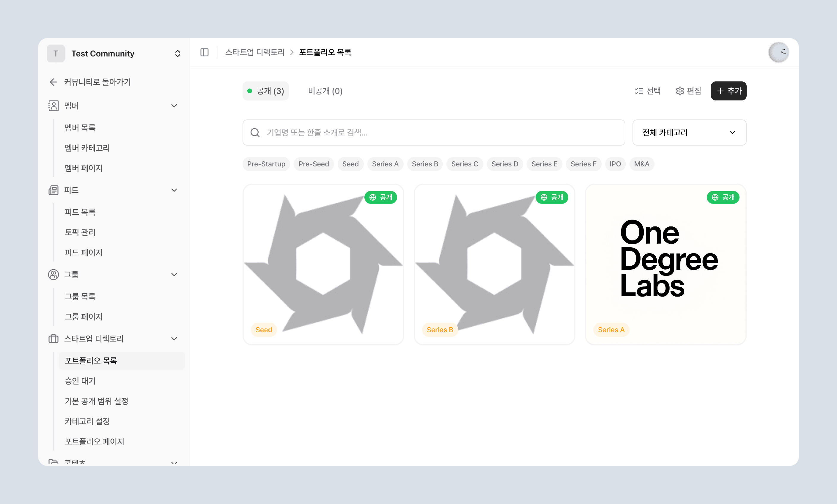Click the Series B label on card
The width and height of the screenshot is (837, 504).
tap(440, 330)
